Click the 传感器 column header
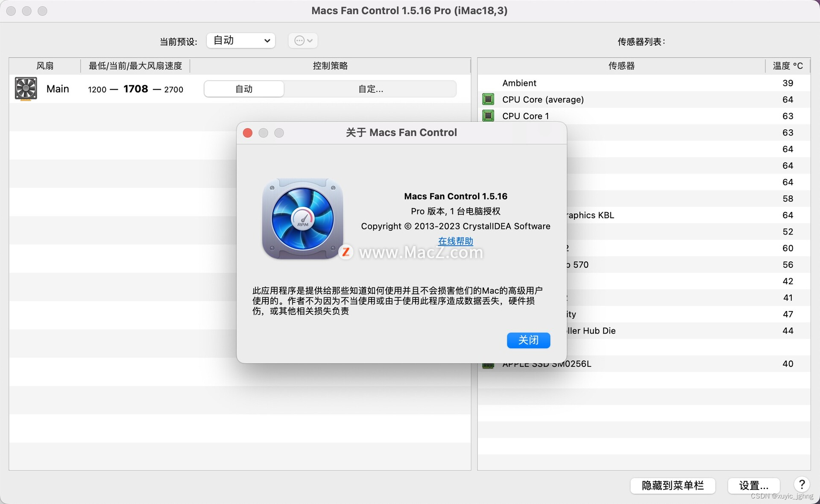Screen dimensions: 820x504 [621, 66]
